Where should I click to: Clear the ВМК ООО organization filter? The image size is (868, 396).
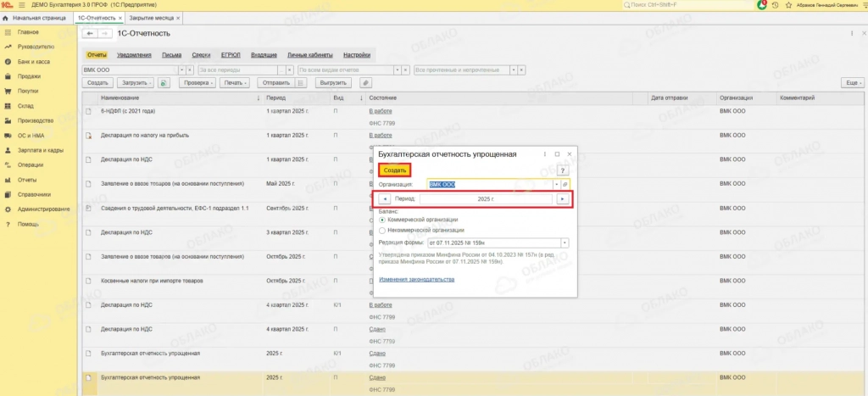click(190, 70)
